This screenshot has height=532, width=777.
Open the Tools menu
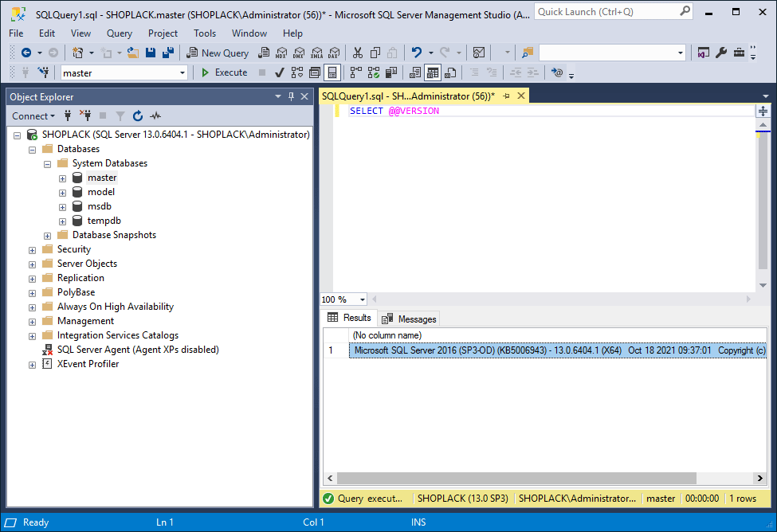tap(205, 33)
